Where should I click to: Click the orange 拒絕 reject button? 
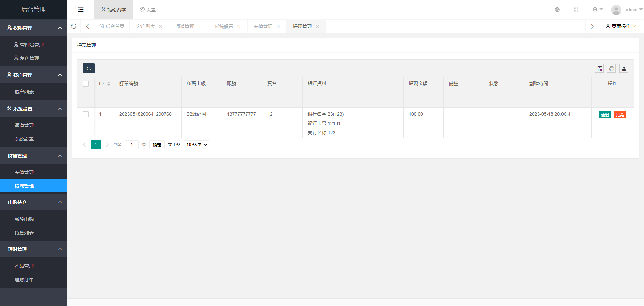620,115
